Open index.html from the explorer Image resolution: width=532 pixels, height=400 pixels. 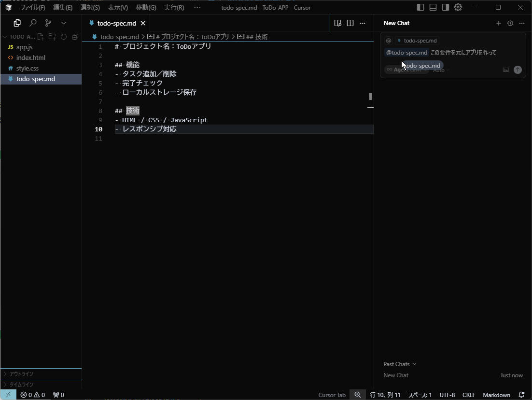(31, 57)
